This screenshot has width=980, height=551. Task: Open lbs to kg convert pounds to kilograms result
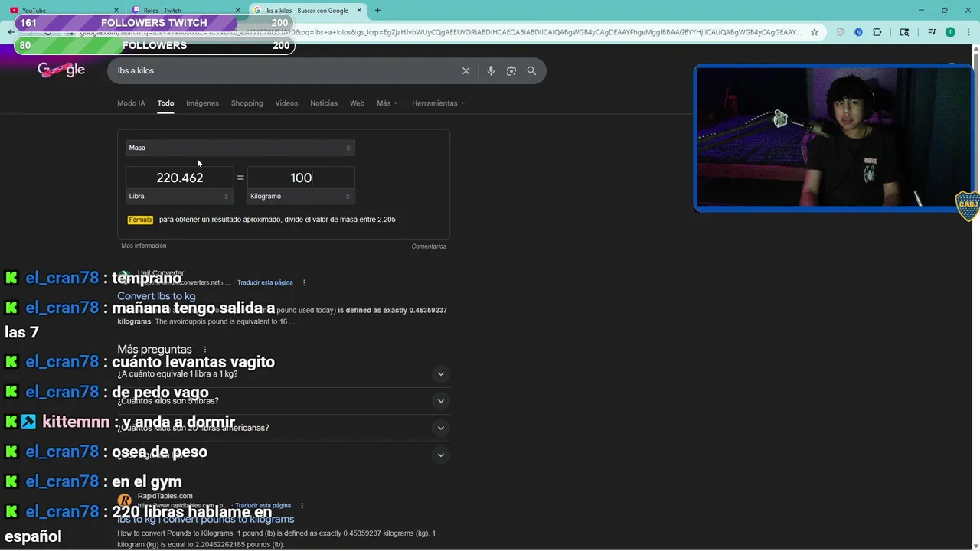[x=205, y=520]
